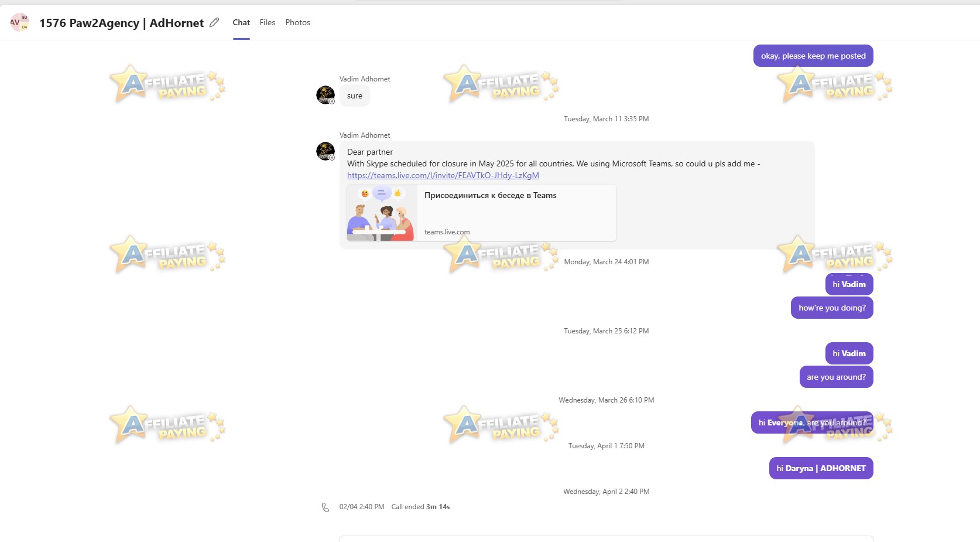Select the okay, please keep me posted bubble
Viewport: 980px width, 542px height.
(813, 55)
